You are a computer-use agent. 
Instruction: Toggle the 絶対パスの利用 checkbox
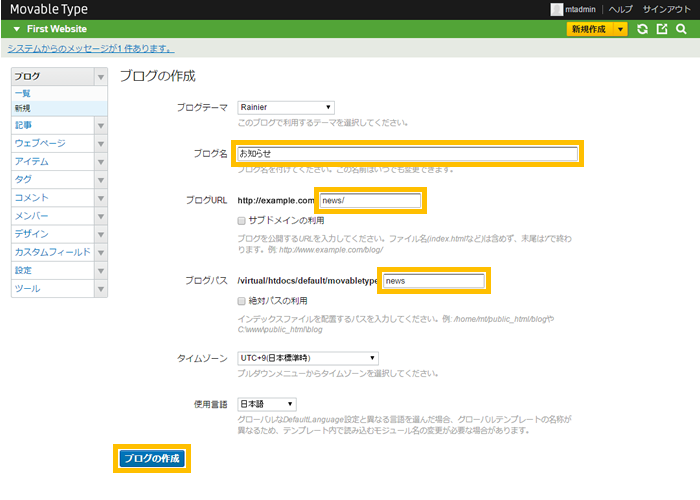pyautogui.click(x=242, y=300)
